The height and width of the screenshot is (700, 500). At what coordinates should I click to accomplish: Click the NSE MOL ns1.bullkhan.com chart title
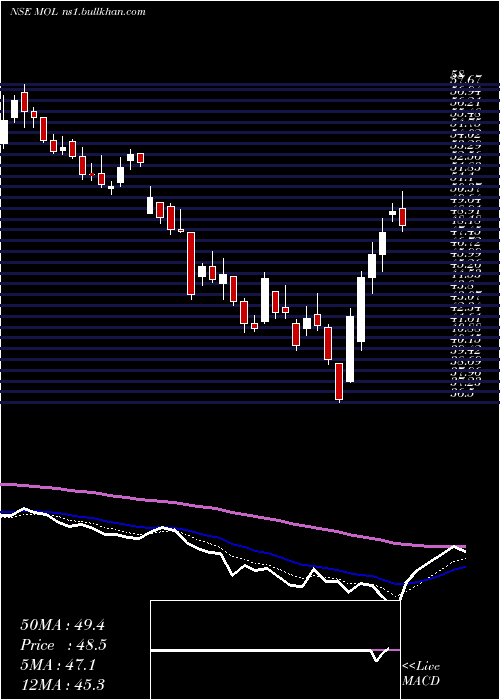[x=78, y=12]
